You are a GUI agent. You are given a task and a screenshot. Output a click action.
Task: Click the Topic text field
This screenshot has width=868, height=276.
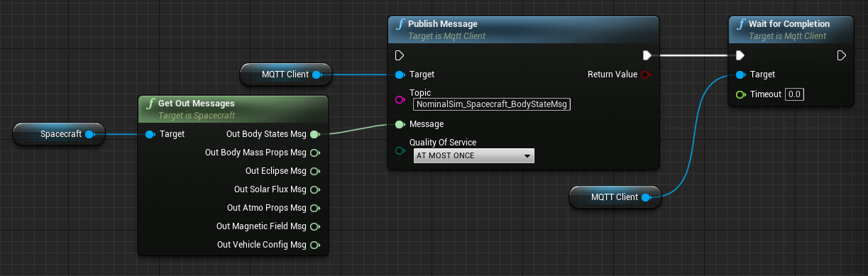[x=493, y=104]
